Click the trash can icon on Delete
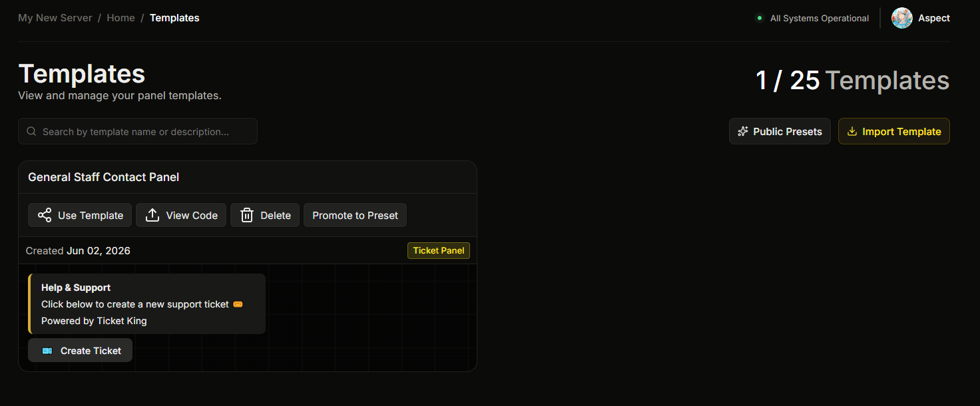The height and width of the screenshot is (406, 980). point(247,215)
